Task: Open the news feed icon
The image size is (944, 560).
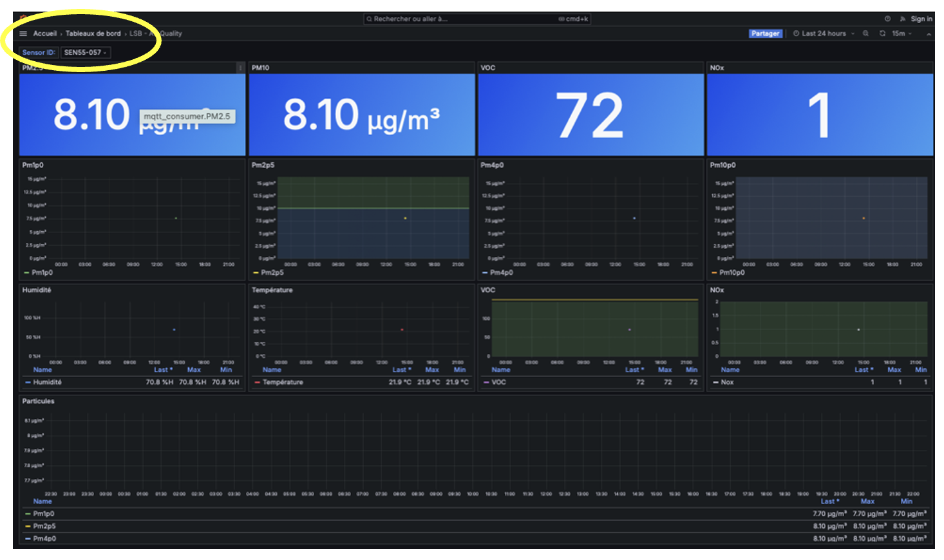Action: point(902,19)
